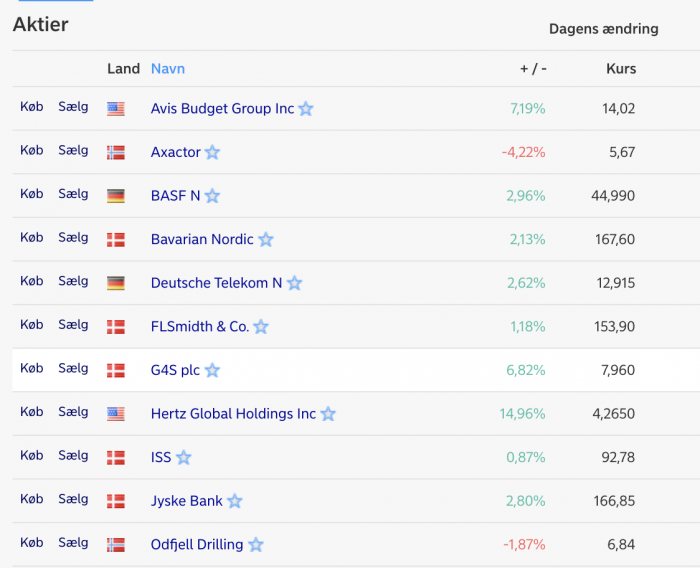Click Norwegian flag in Odfjell Drilling row

(x=116, y=545)
